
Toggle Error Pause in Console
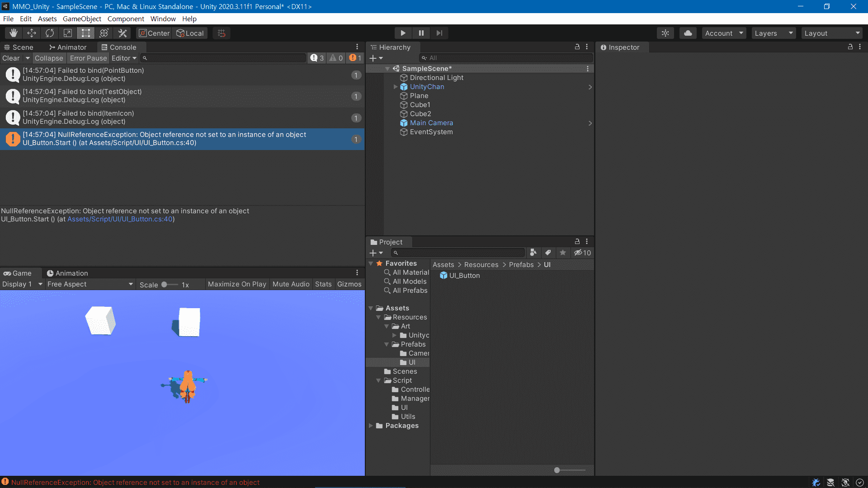tap(88, 58)
